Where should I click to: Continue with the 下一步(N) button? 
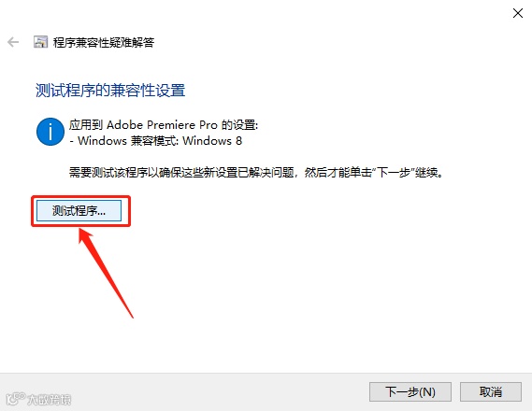pos(410,392)
